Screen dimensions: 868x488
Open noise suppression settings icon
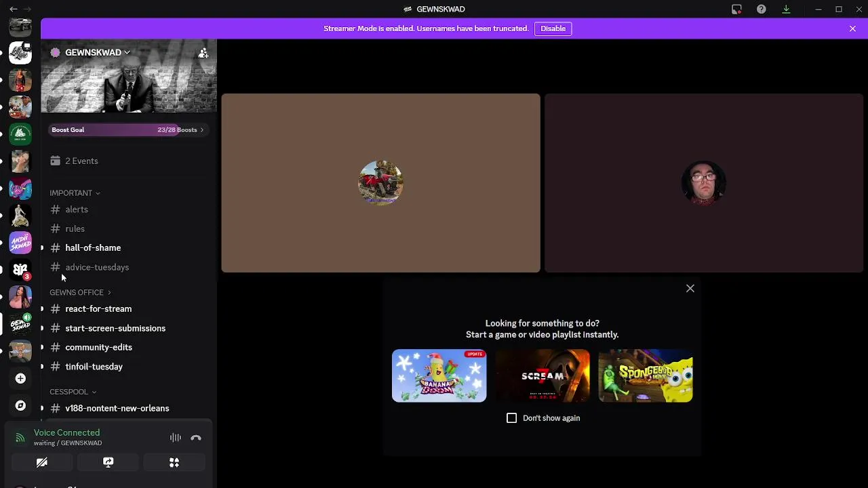tap(176, 438)
